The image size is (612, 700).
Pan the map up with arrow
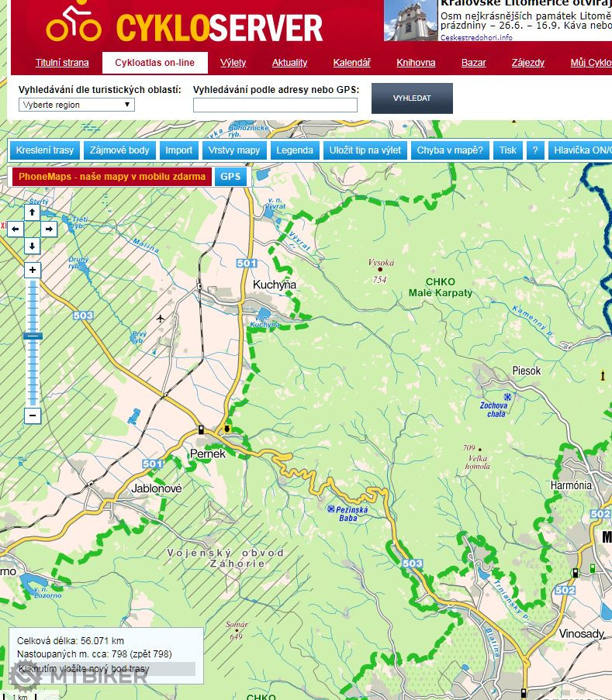coord(32,212)
